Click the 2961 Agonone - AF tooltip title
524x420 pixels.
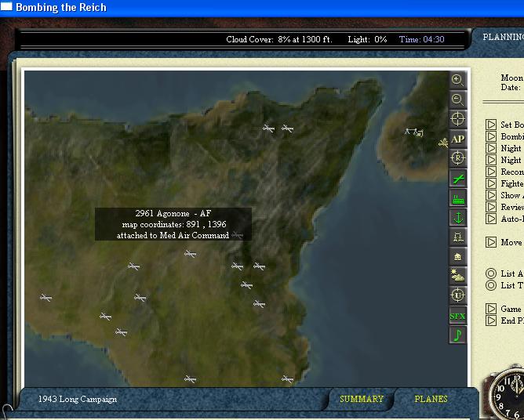coord(173,213)
